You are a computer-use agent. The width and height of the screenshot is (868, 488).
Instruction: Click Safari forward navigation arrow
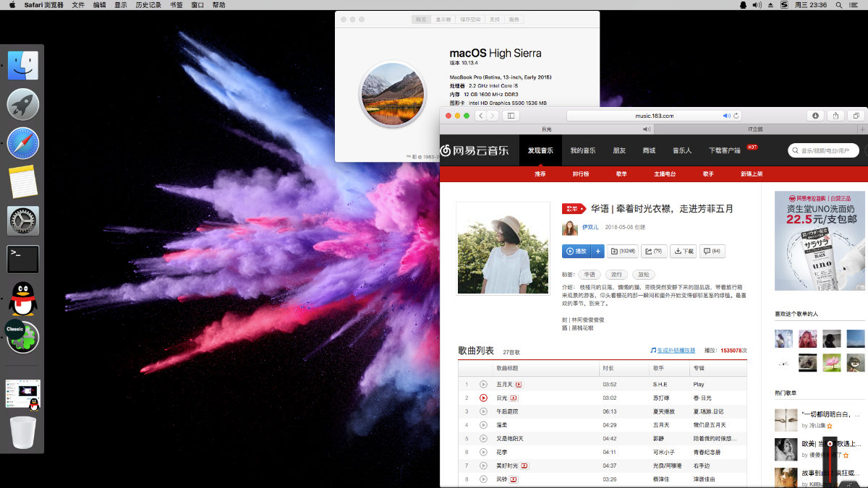(x=492, y=116)
